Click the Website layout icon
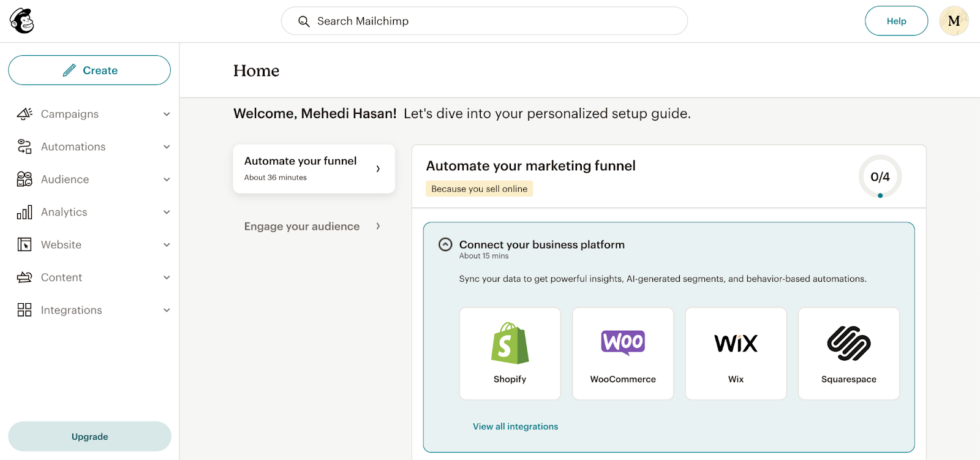980x460 pixels. [24, 244]
